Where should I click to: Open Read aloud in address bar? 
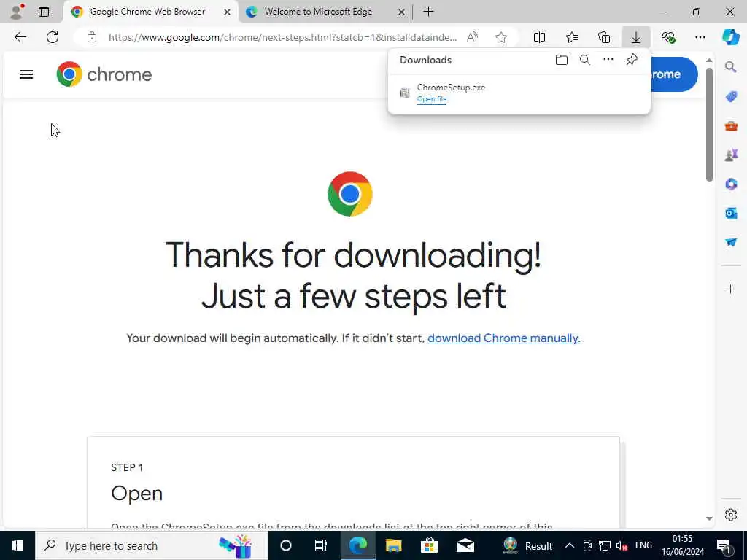coord(472,37)
